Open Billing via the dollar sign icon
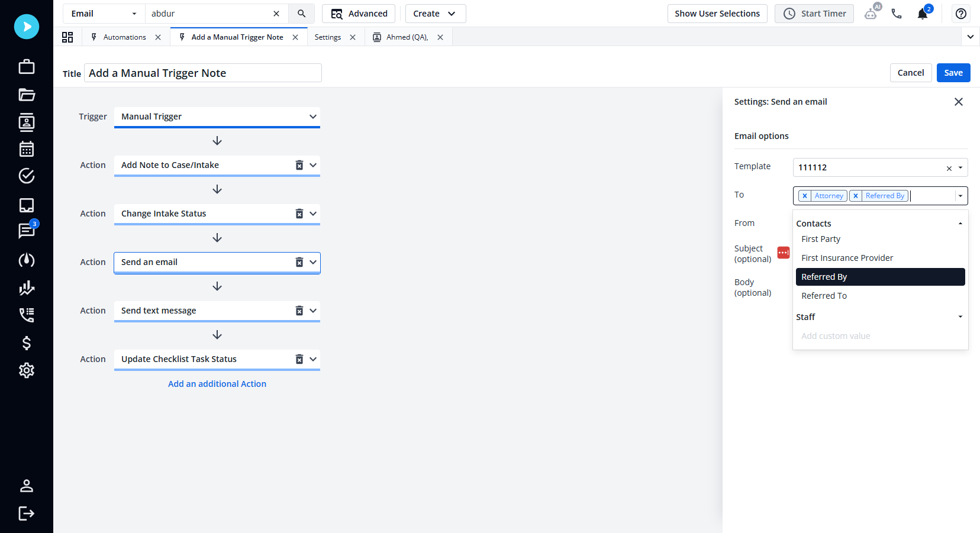This screenshot has height=533, width=980. (26, 343)
